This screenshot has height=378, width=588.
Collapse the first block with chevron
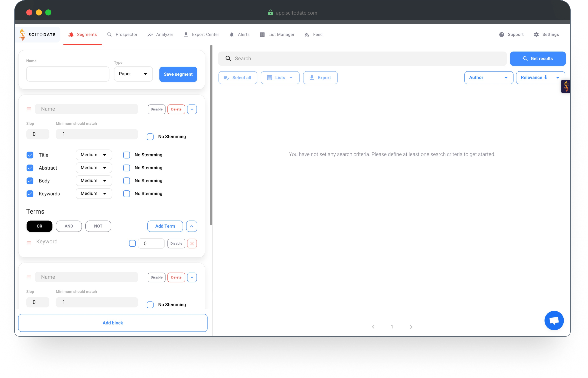coord(192,109)
